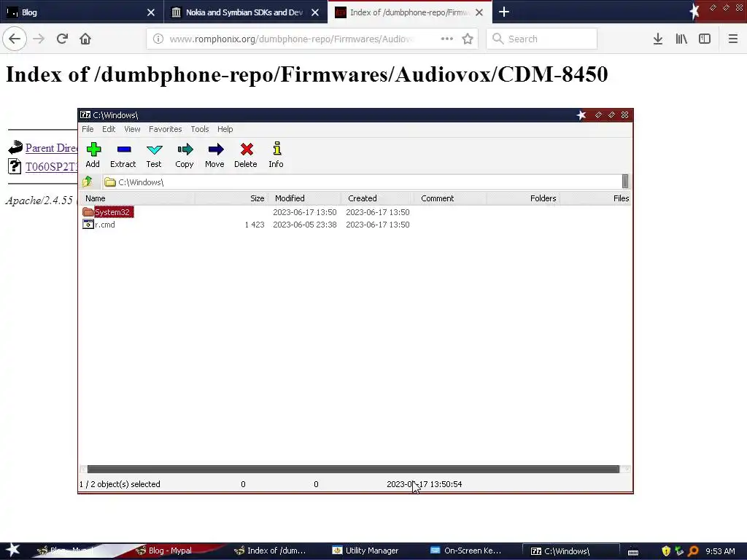The height and width of the screenshot is (560, 747).
Task: Go up one folder level in 7-Zip
Action: point(88,182)
